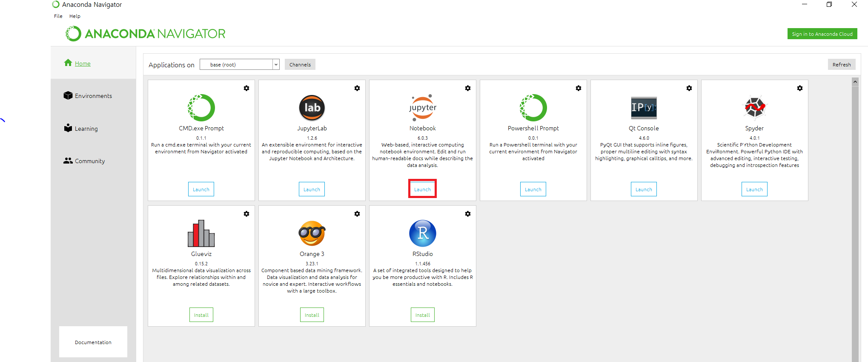Launch Qt Console
868x362 pixels.
pos(644,189)
